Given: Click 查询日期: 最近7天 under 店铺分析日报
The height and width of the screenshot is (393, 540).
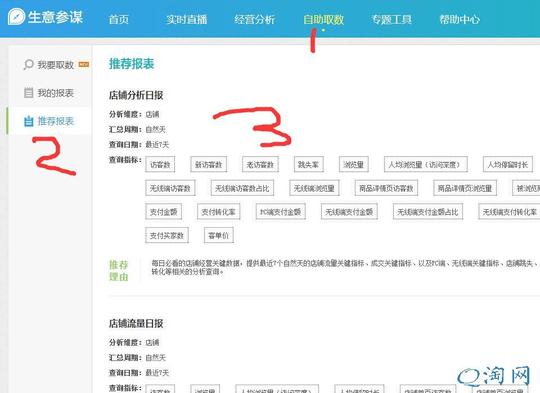Looking at the screenshot, I should pyautogui.click(x=139, y=144).
